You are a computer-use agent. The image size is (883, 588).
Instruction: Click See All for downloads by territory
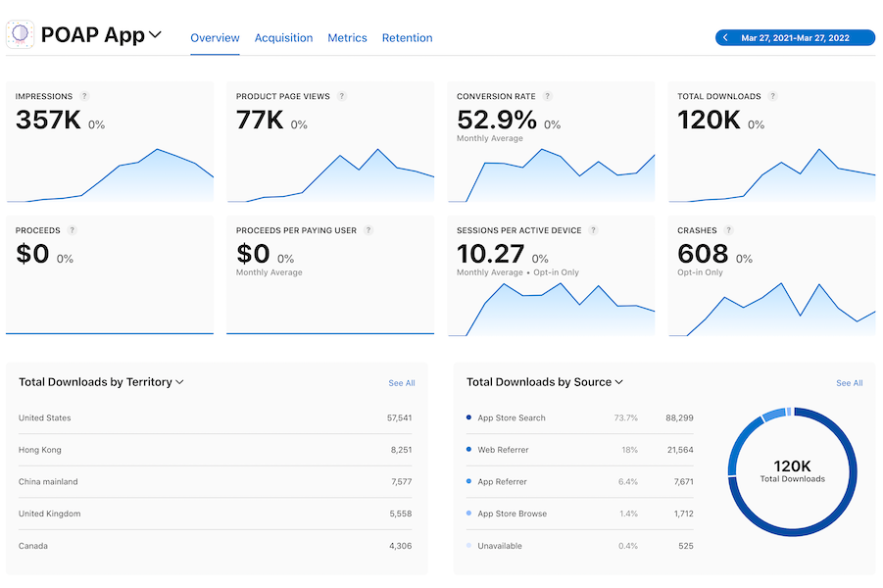[402, 383]
